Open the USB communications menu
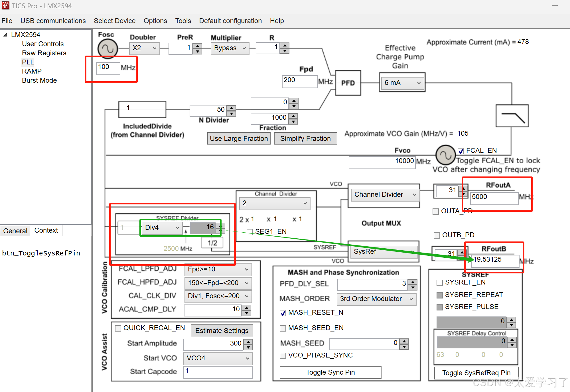 (x=53, y=21)
